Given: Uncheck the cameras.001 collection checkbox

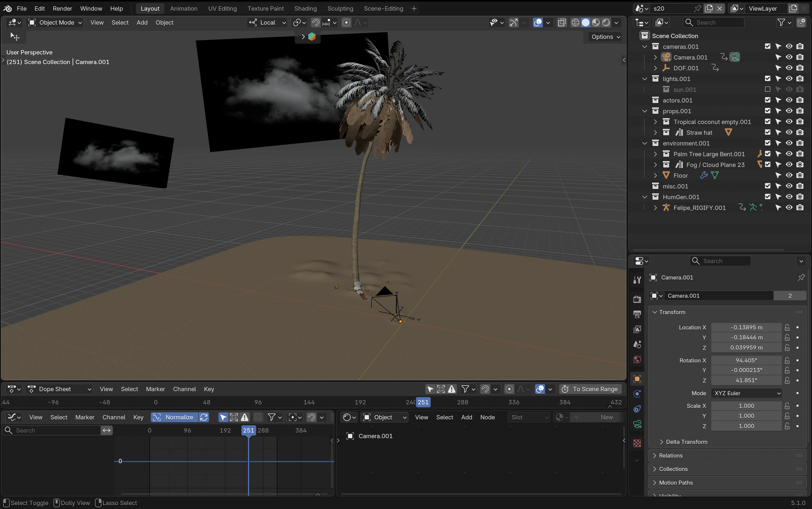Looking at the screenshot, I should (768, 46).
